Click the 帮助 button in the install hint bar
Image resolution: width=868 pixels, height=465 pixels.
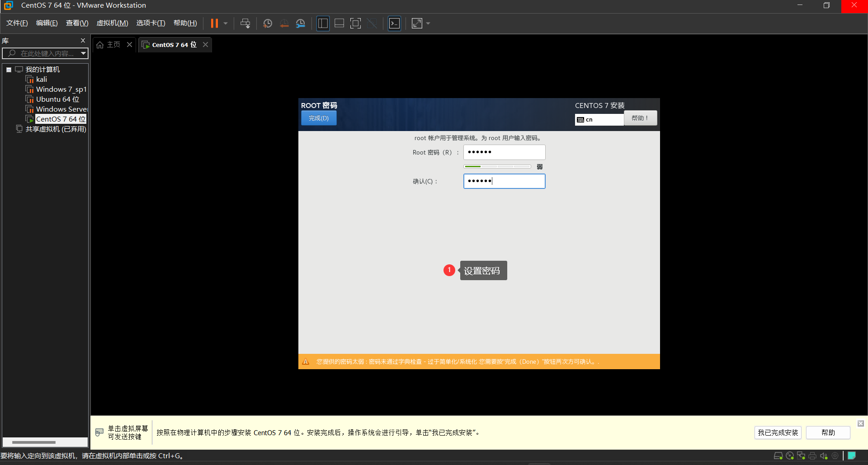click(828, 432)
